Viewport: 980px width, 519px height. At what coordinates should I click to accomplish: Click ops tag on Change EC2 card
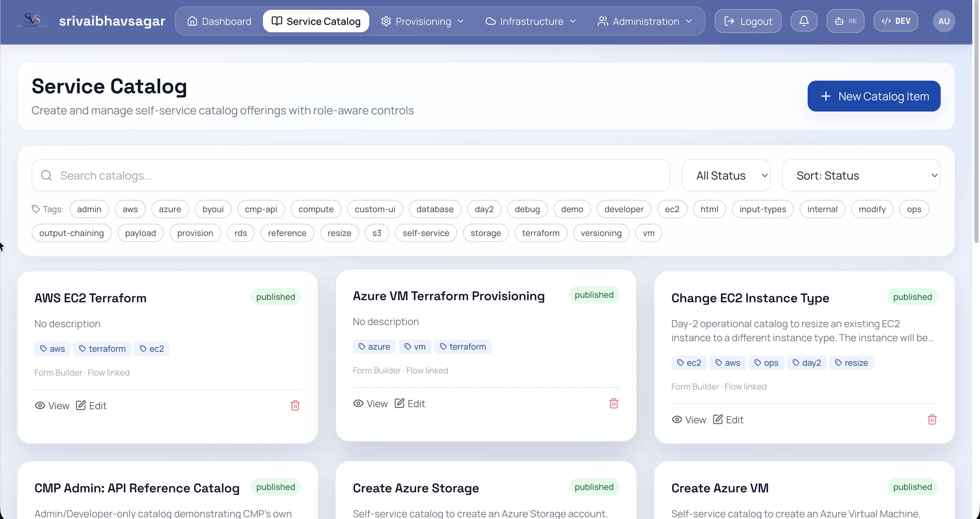(766, 363)
